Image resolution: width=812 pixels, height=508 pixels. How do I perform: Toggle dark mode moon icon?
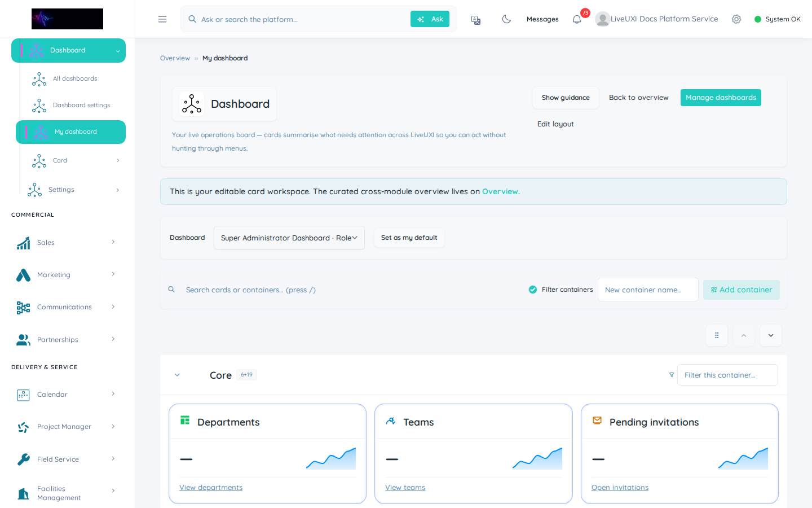click(x=506, y=19)
